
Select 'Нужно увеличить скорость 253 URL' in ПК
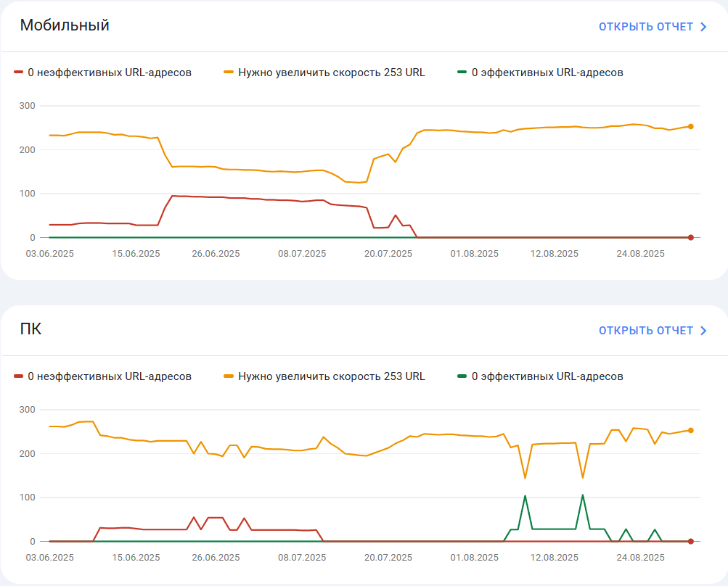coord(332,376)
